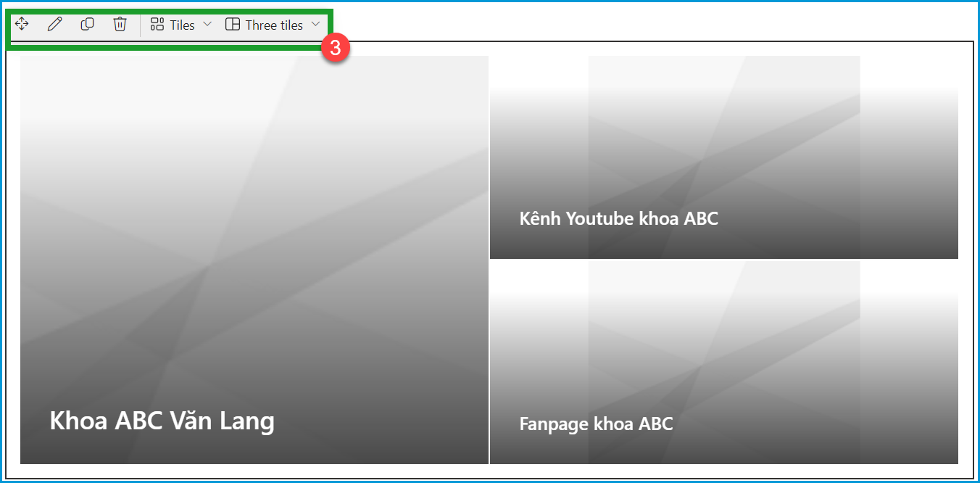Click the Kênh Youtube khoa ABC title
This screenshot has width=980, height=483.
(619, 218)
